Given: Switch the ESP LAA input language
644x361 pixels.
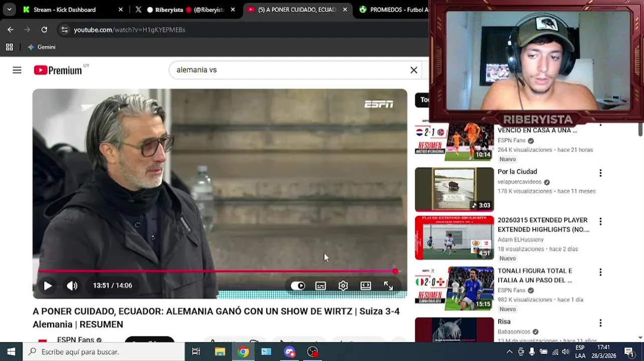Looking at the screenshot, I should [x=580, y=351].
